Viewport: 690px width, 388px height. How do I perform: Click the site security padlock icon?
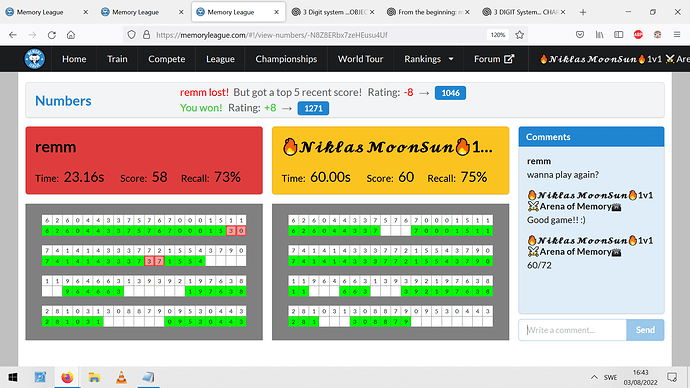click(x=147, y=35)
